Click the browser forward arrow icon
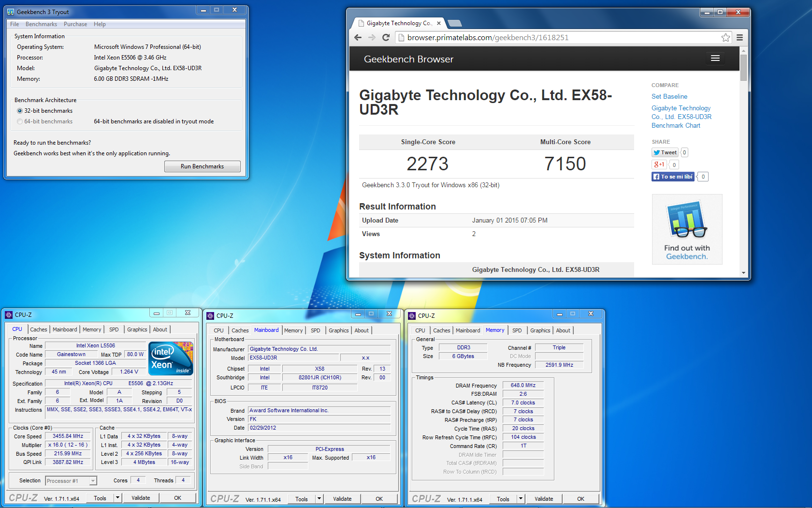The height and width of the screenshot is (508, 812). click(x=372, y=38)
